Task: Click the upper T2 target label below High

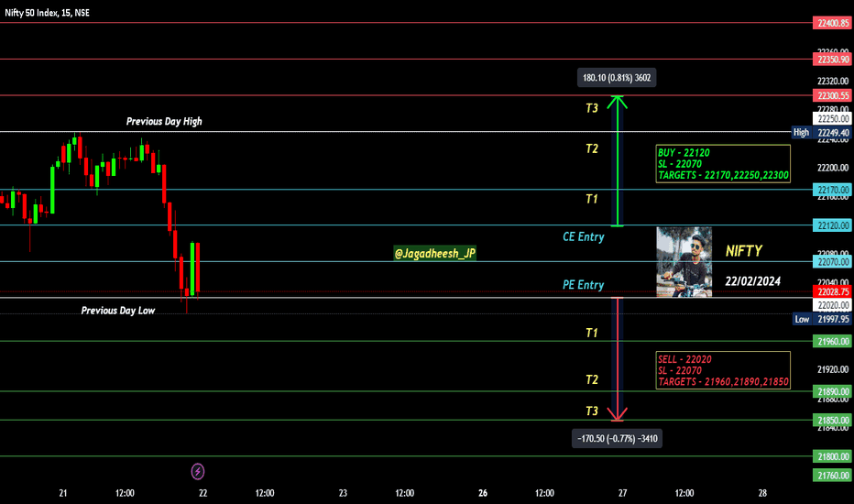Action: 592,148
